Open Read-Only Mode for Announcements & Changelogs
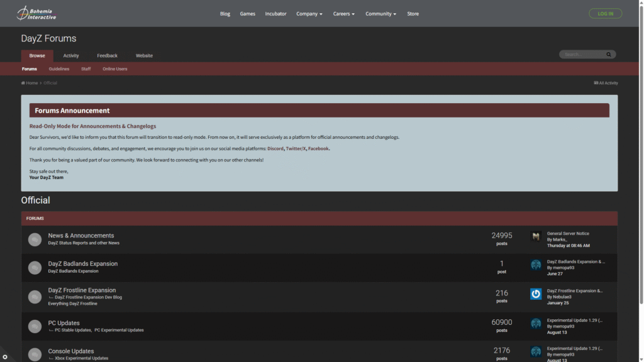The height and width of the screenshot is (362, 644). point(92,126)
